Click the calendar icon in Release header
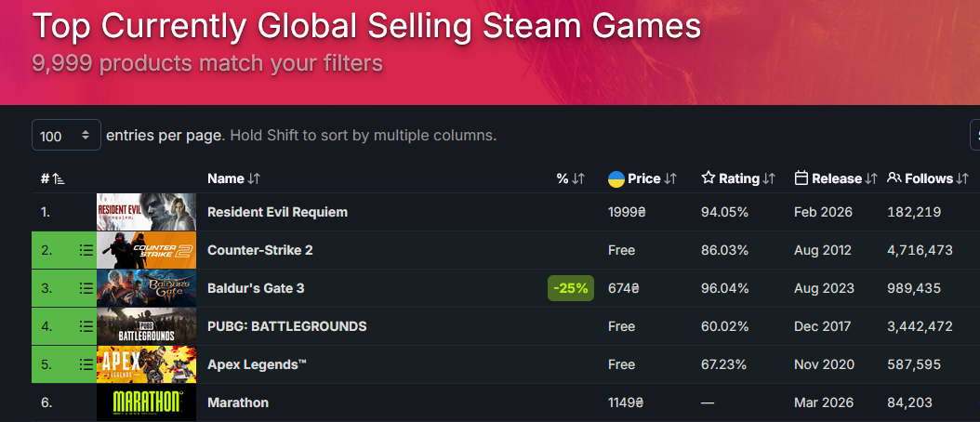This screenshot has width=980, height=422. coord(801,178)
